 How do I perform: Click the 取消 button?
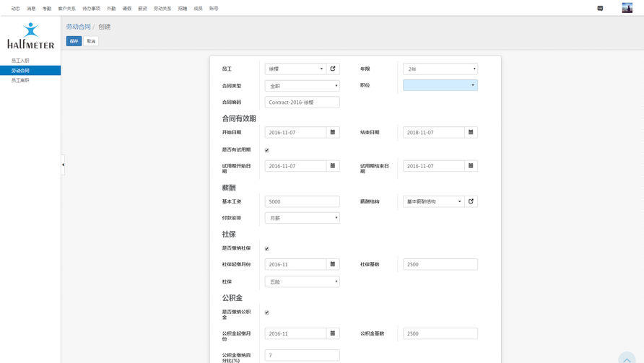(x=91, y=41)
